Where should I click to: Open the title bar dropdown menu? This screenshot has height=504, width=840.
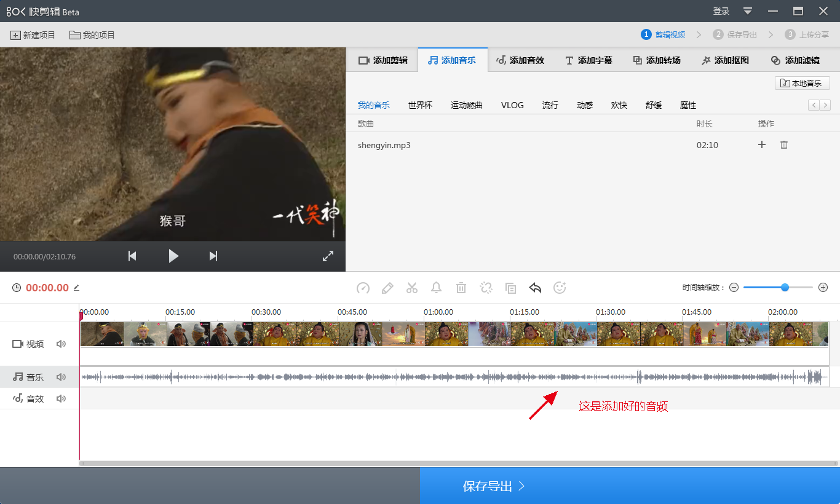pyautogui.click(x=748, y=11)
